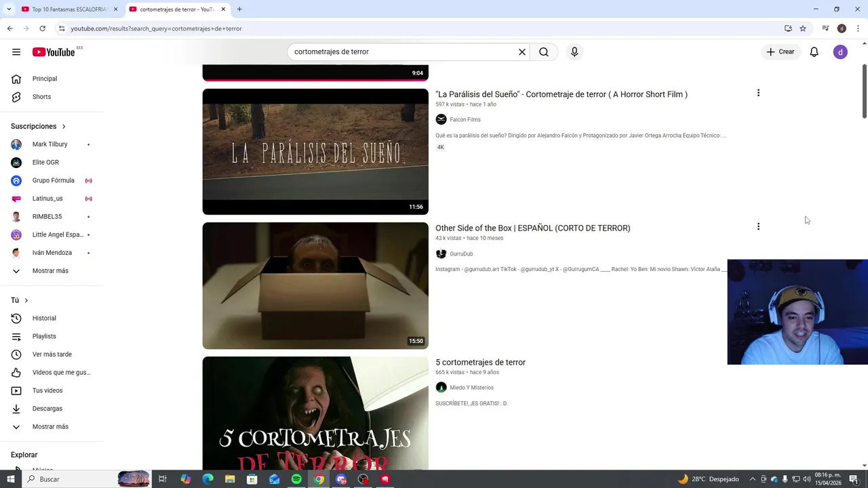This screenshot has width=868, height=488.
Task: Open the GurruDub channel avatar
Action: tap(441, 253)
